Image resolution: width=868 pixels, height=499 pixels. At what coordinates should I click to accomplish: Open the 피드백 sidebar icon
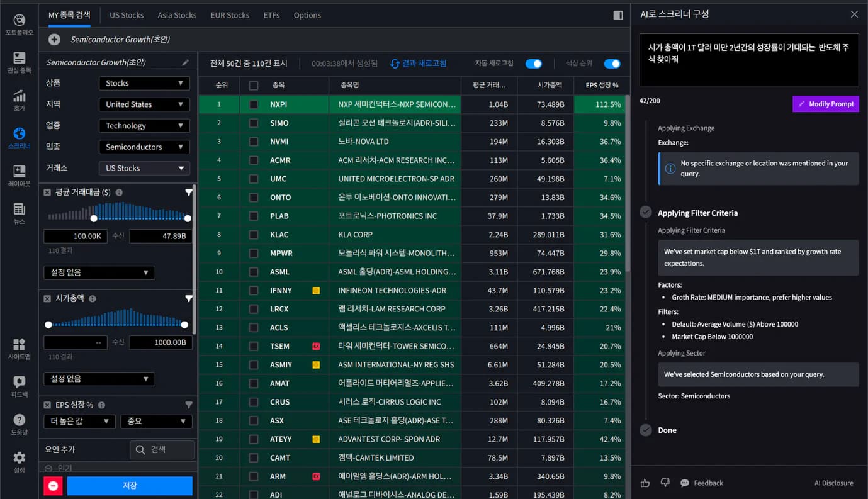[x=19, y=382]
